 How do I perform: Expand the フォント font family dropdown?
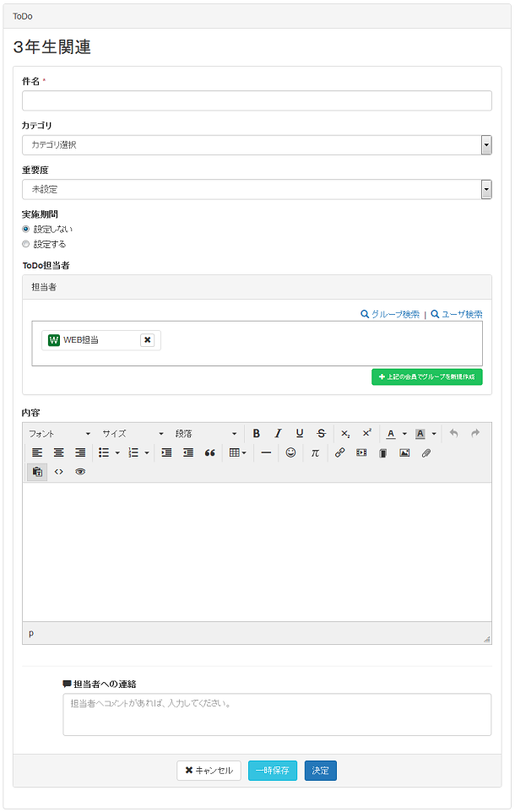(x=59, y=433)
